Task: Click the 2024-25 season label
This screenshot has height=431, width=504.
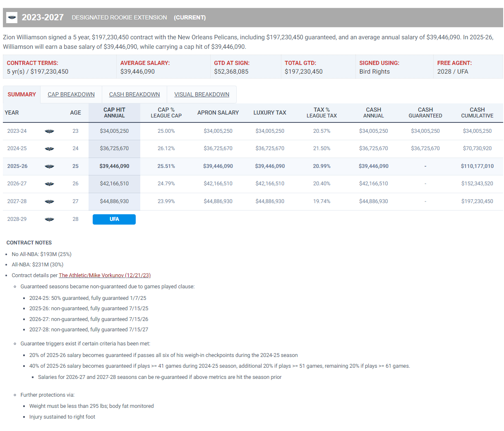Action: pos(17,148)
